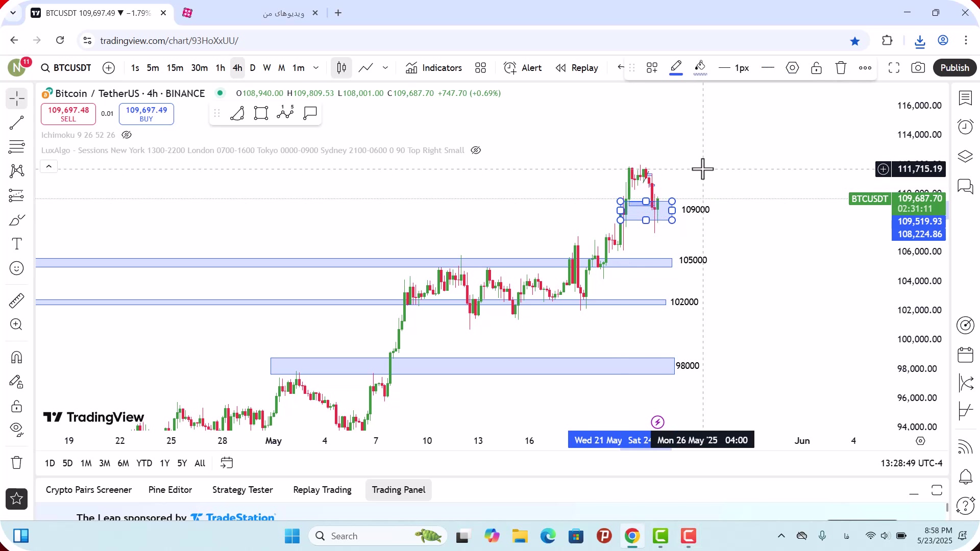
Task: Open the Object tree layers panel
Action: [x=965, y=156]
